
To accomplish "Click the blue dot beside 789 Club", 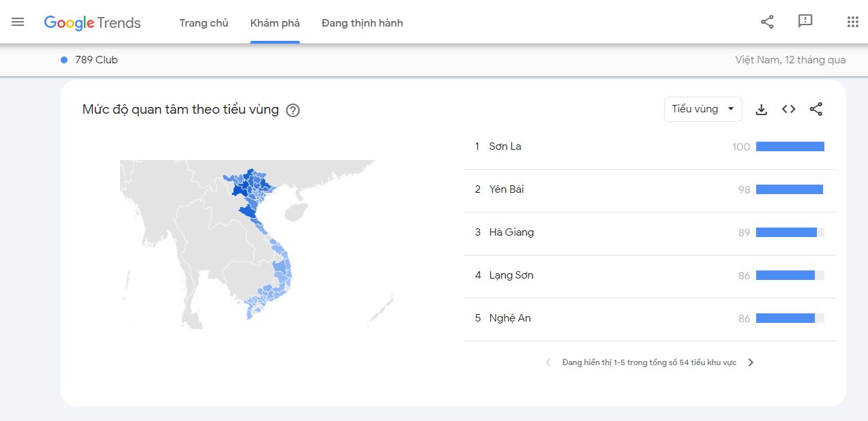I will (x=64, y=60).
